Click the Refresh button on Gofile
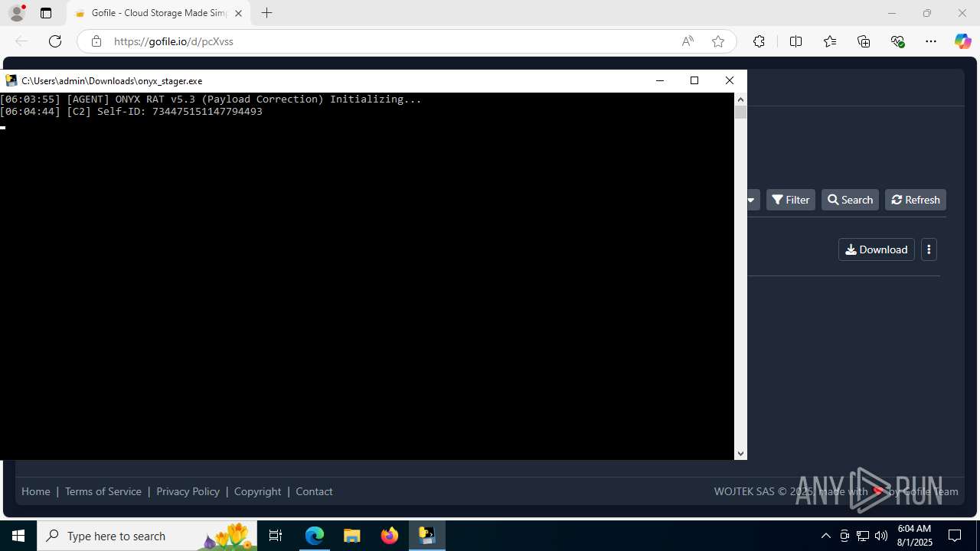Screen dimensions: 980x551 click(916, 200)
